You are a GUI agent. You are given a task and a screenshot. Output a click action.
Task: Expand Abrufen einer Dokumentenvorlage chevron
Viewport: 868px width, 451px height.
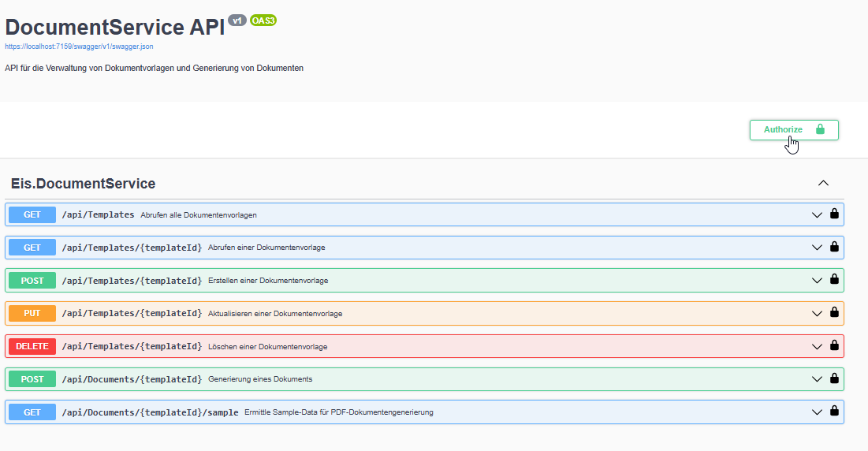coord(817,248)
